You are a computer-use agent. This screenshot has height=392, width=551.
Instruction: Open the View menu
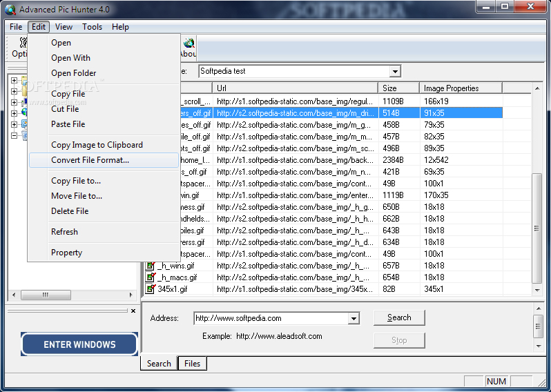[64, 27]
